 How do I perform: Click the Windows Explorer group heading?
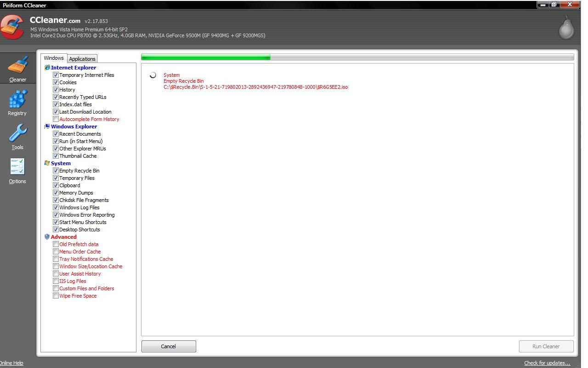click(x=74, y=126)
